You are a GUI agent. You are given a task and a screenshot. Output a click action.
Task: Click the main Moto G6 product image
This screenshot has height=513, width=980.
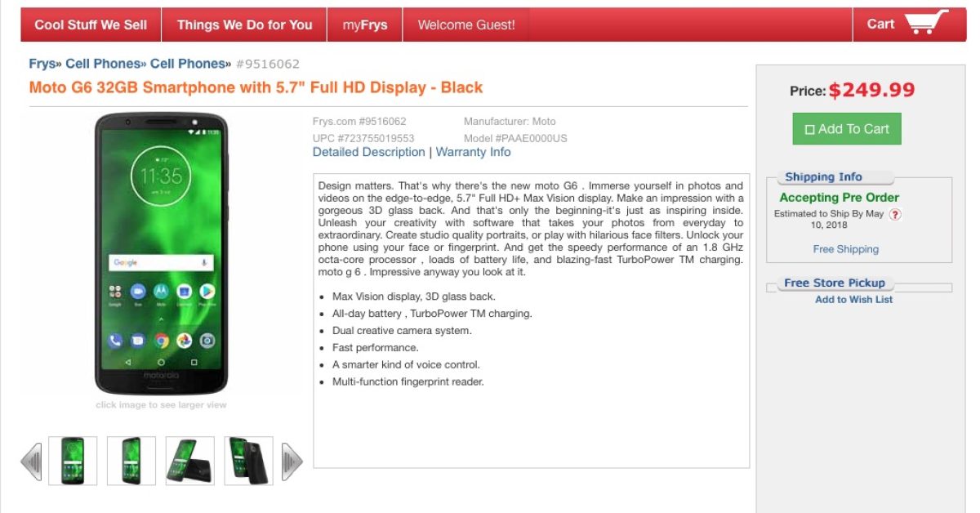(x=161, y=253)
